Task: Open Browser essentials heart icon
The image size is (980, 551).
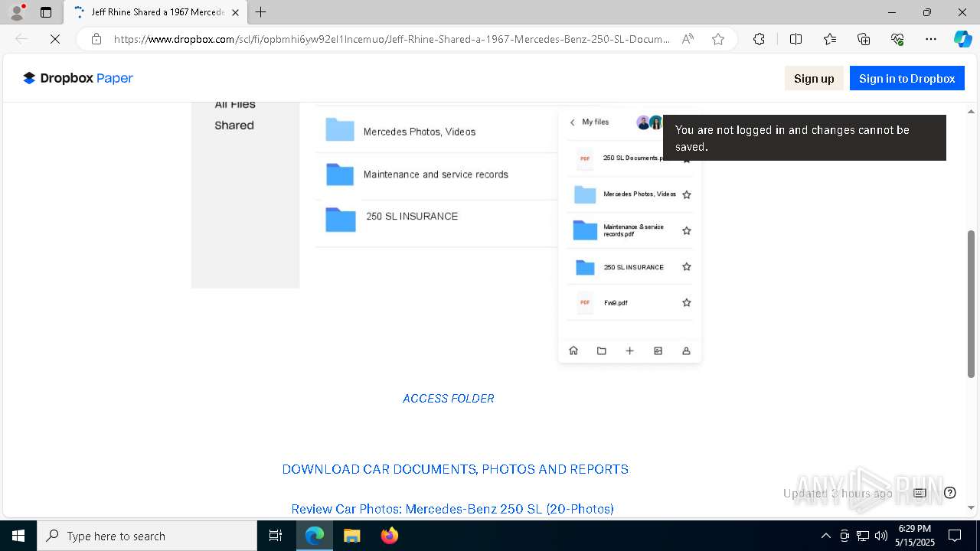Action: 897,39
